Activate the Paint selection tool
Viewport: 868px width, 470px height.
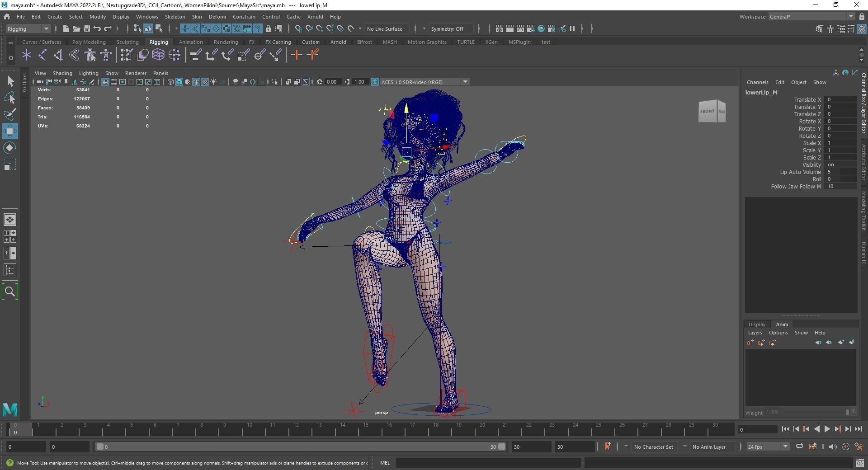tap(10, 114)
